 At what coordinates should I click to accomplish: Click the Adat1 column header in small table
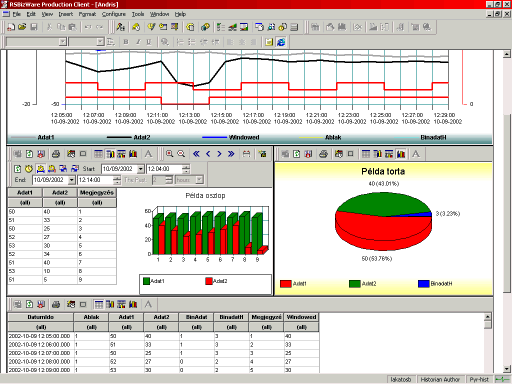click(25, 192)
